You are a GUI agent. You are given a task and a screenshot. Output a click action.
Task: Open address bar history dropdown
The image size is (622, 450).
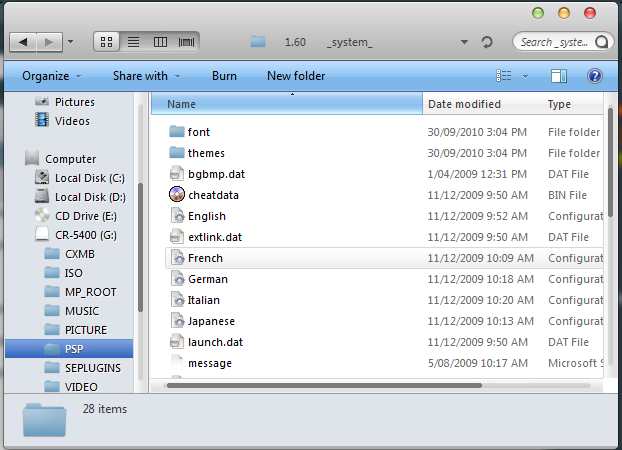point(464,42)
